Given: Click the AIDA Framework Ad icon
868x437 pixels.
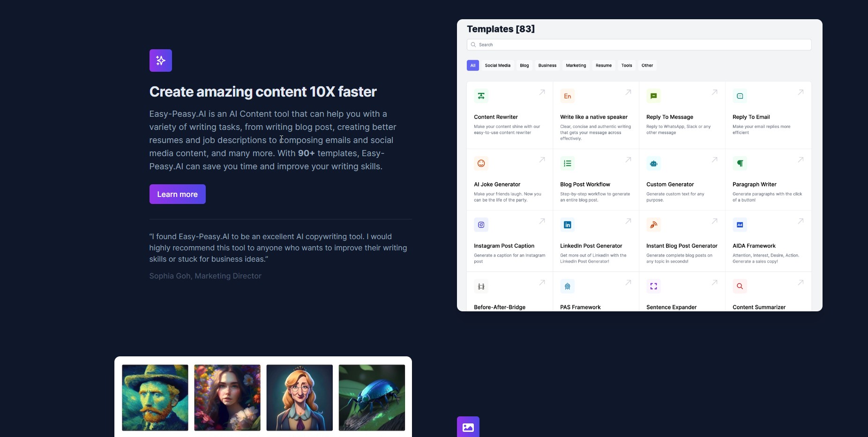Looking at the screenshot, I should click(740, 225).
